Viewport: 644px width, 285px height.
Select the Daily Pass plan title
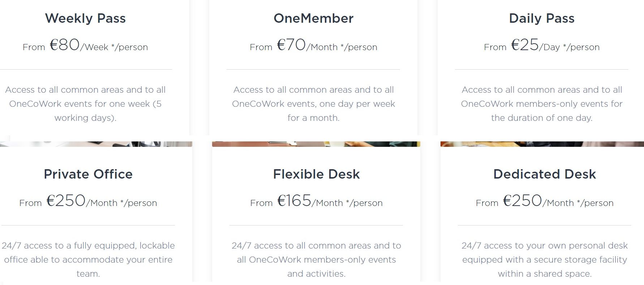click(x=541, y=18)
